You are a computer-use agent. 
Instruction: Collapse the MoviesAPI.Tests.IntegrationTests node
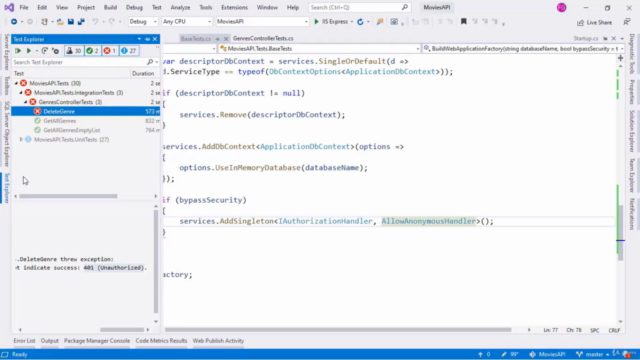coord(21,93)
